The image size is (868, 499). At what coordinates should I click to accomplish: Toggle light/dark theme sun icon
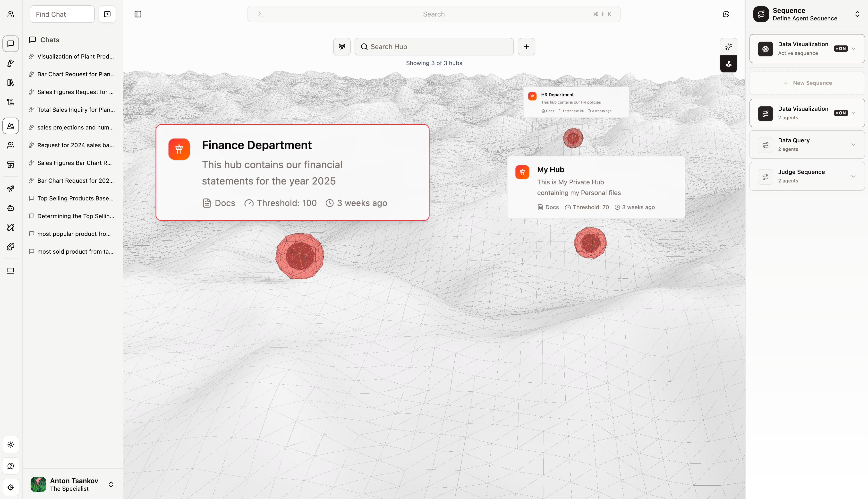(11, 445)
